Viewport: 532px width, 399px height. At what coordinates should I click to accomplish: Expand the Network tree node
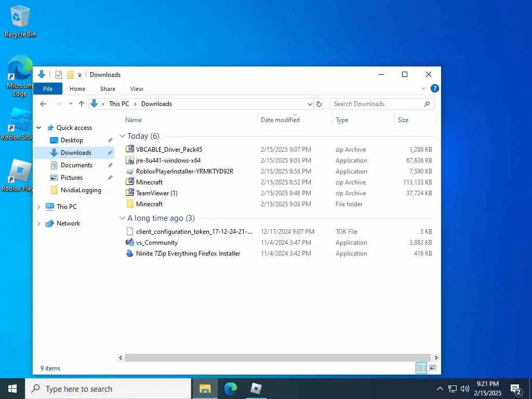[38, 223]
